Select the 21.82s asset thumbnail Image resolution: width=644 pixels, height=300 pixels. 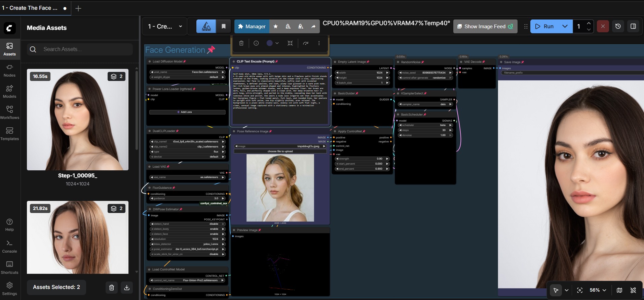pos(78,237)
